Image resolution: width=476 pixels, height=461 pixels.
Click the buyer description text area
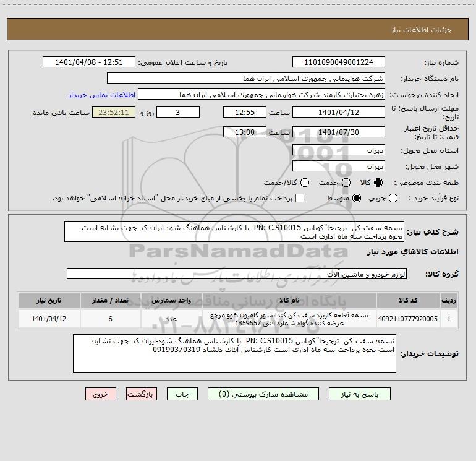234,353
